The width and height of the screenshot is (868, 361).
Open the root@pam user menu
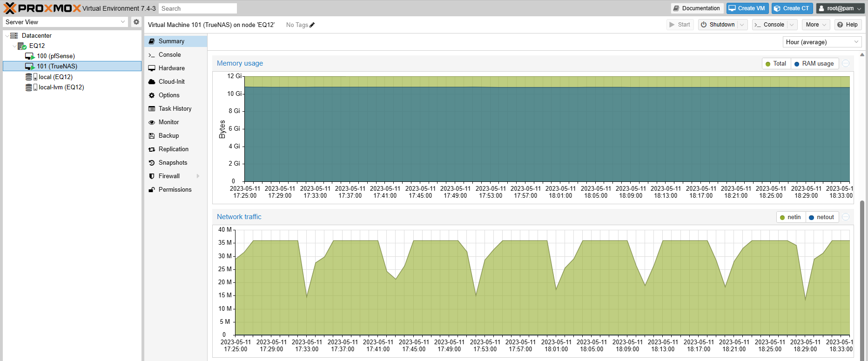(x=841, y=8)
